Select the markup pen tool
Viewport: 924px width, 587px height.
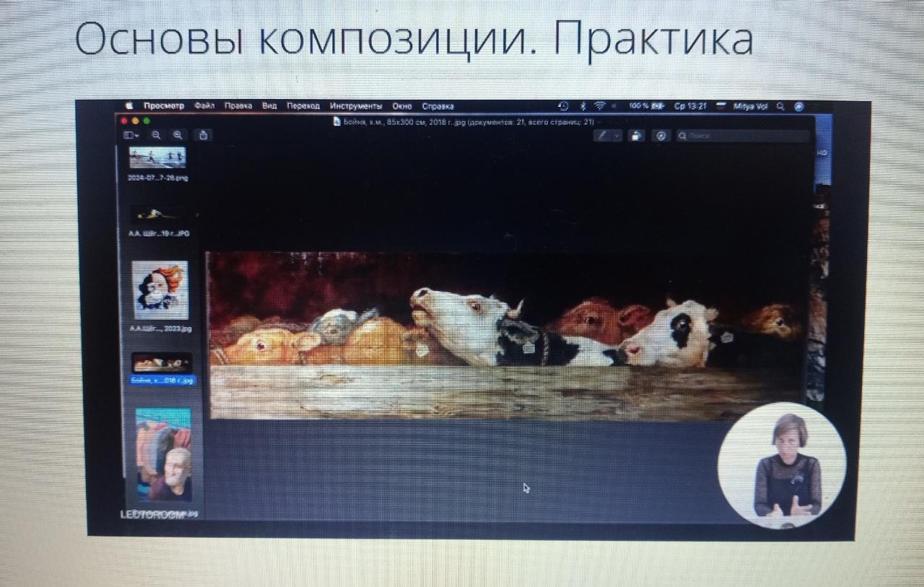(x=602, y=136)
